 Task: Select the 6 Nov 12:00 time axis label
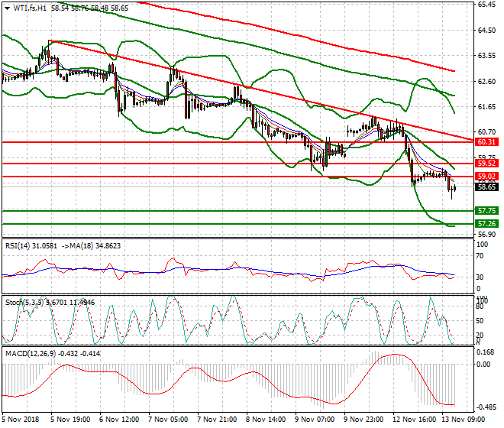point(119,420)
